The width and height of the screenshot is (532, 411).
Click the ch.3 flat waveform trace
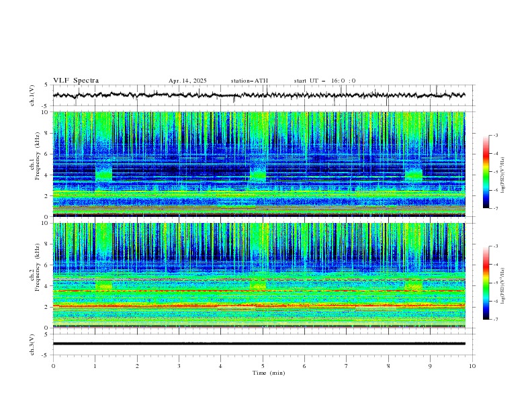(x=259, y=344)
